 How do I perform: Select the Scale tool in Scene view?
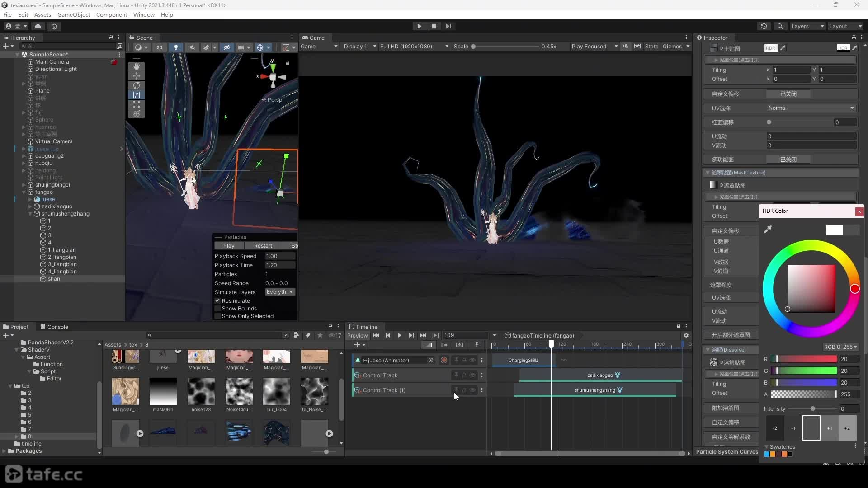coord(136,95)
